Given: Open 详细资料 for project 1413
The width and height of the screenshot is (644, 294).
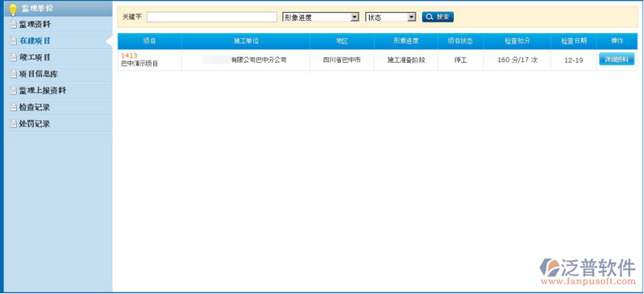Looking at the screenshot, I should pos(617,60).
